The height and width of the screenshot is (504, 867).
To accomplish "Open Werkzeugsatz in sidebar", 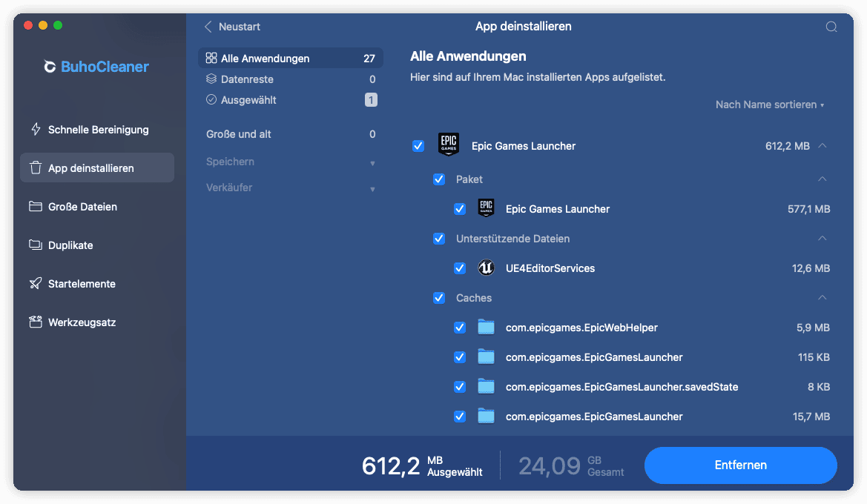I will pos(96,322).
